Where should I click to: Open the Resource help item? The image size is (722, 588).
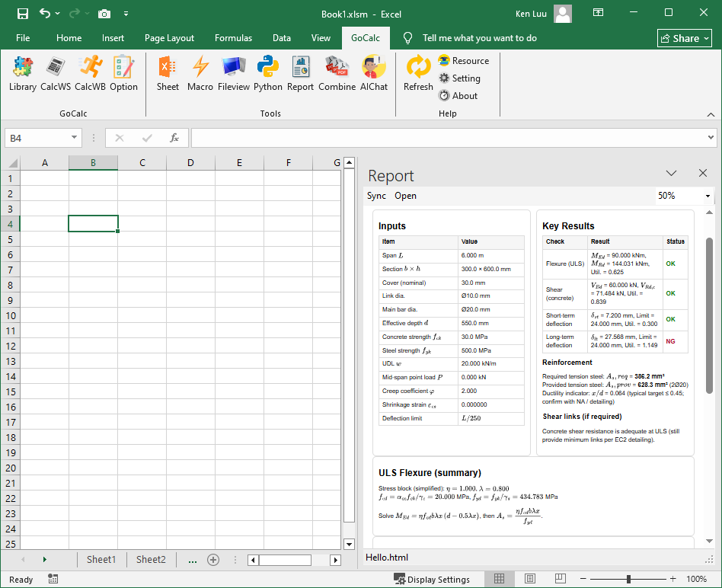(464, 61)
